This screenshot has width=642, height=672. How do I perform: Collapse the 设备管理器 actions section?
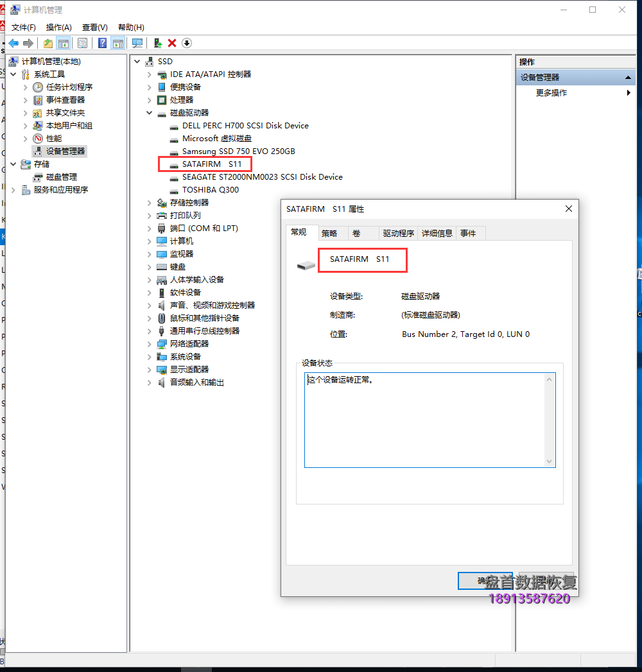pos(628,78)
